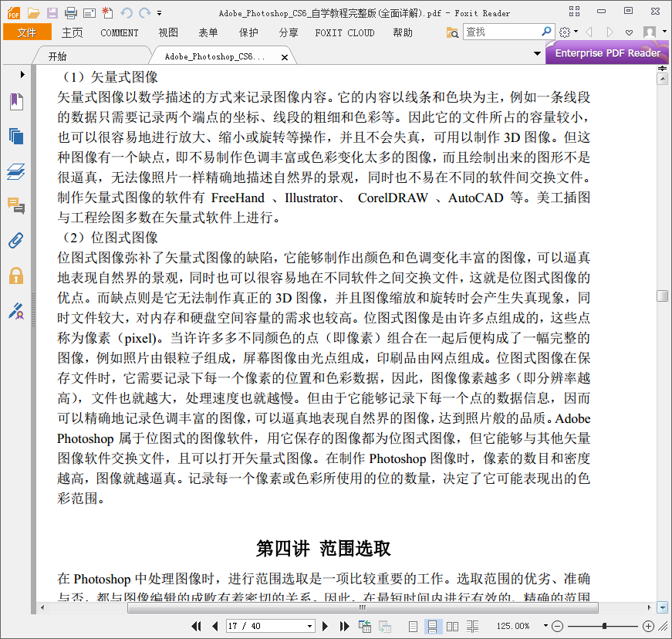Switch to single page view
Screen dimensions: 672x639
pos(413,627)
